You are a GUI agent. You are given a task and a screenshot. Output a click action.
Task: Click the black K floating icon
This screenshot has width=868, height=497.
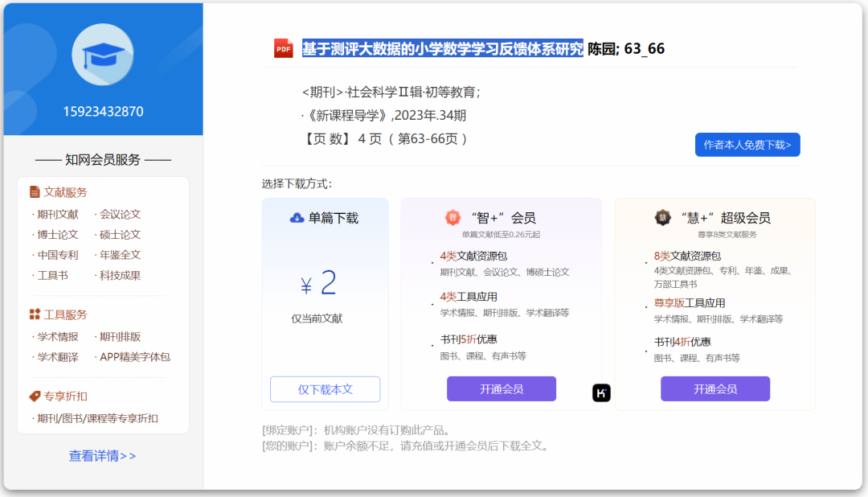point(601,393)
